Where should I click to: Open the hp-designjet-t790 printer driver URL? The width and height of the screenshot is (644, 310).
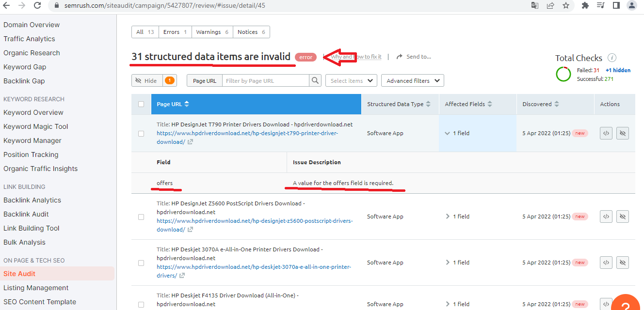[x=247, y=137]
